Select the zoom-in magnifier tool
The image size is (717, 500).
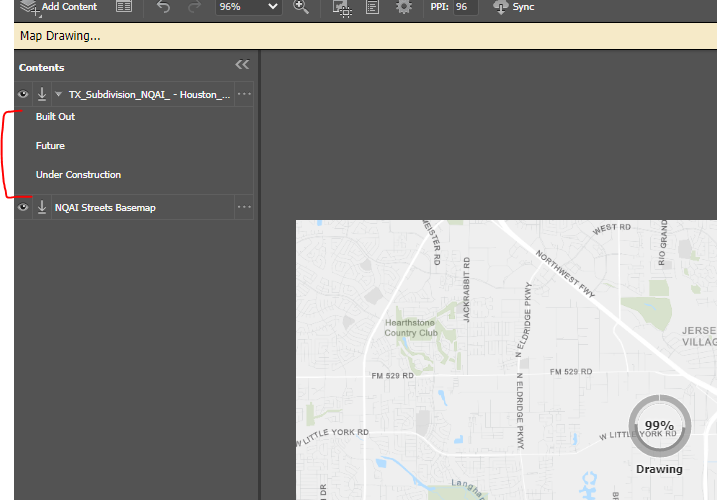click(301, 7)
